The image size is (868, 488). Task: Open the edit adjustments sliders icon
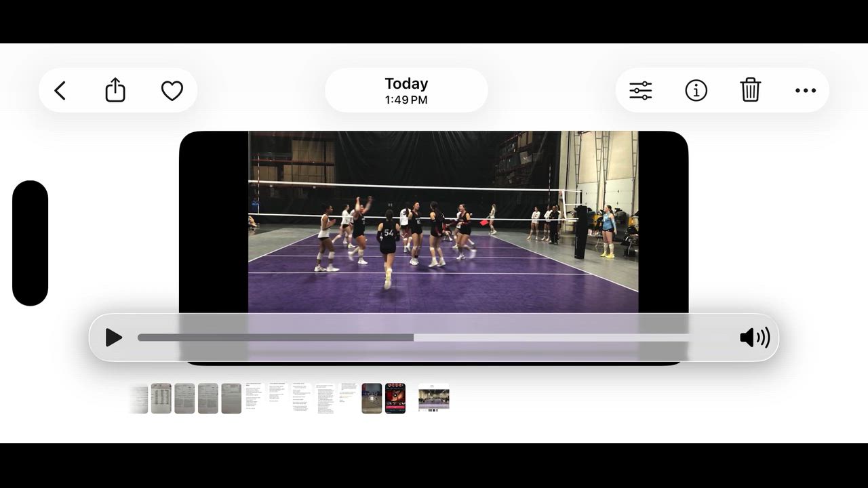640,90
